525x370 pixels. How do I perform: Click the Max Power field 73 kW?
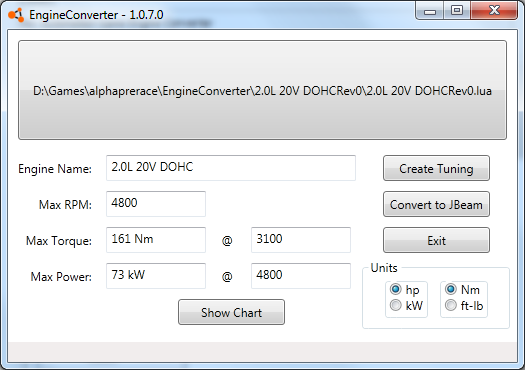coord(156,276)
